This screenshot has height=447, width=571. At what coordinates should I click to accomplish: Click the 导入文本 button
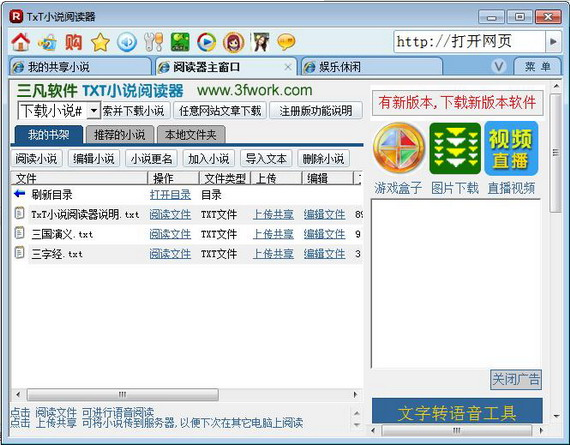tap(266, 159)
